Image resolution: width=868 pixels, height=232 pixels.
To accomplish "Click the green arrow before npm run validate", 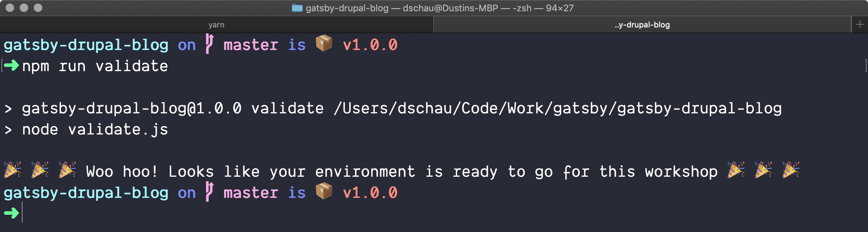I will tap(11, 65).
